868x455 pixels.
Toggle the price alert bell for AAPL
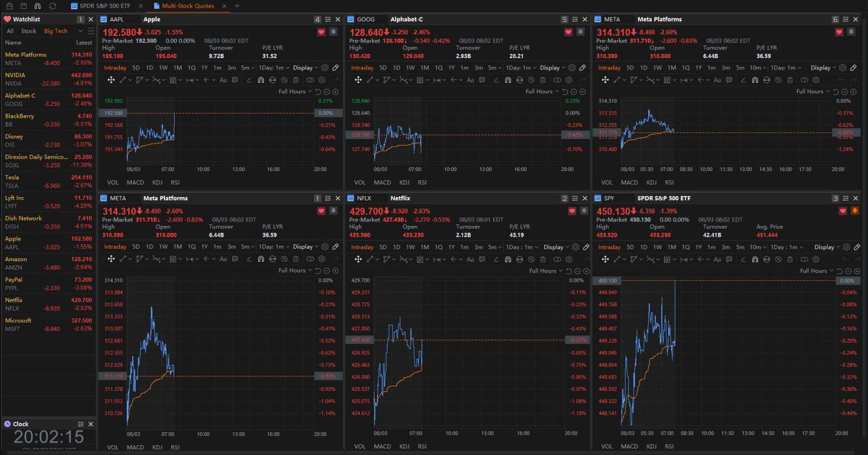pos(333,32)
